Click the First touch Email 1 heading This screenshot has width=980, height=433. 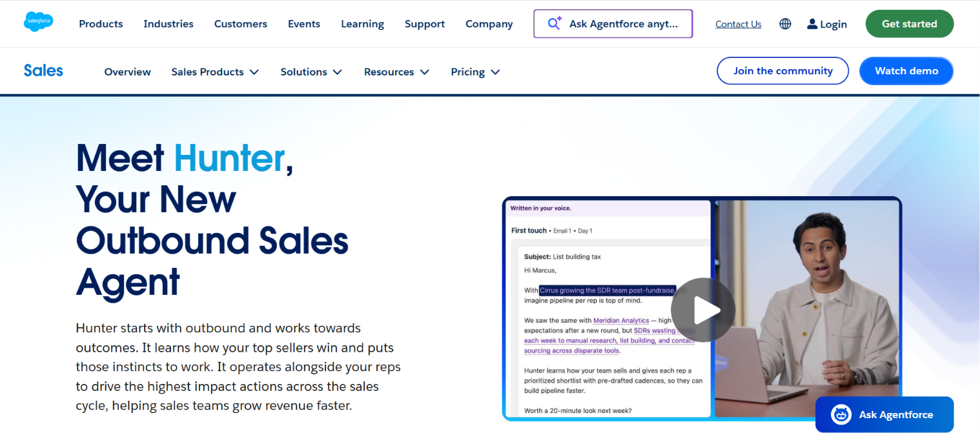click(x=551, y=230)
